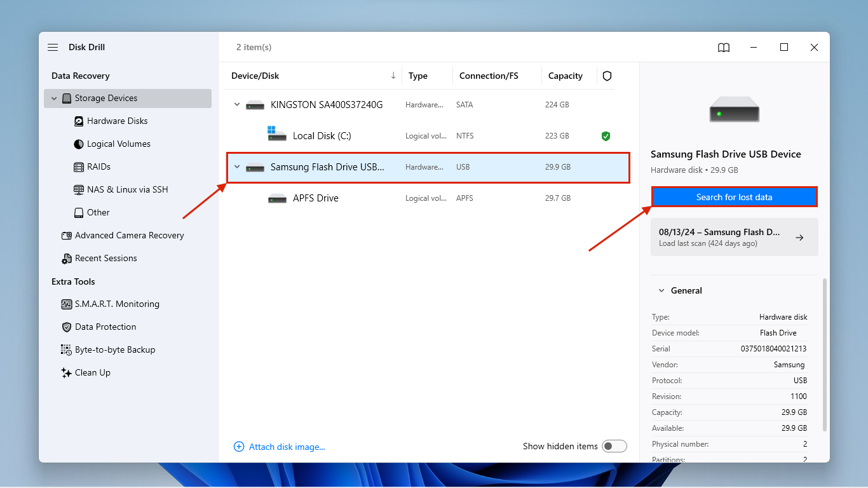Select Hardware Disks in the sidebar

click(x=117, y=121)
